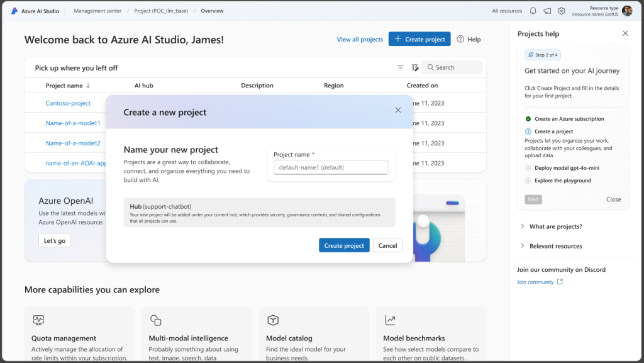Screen dimensions: 644x363
Task: Click the user profile avatar
Action: click(627, 11)
